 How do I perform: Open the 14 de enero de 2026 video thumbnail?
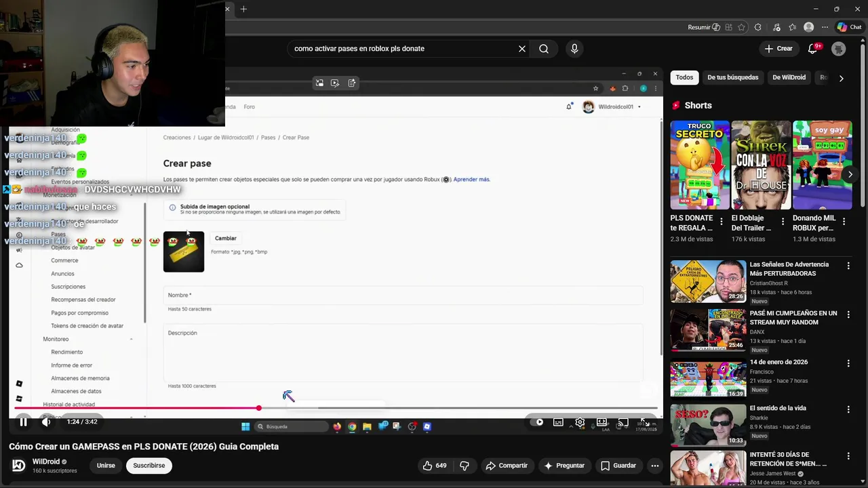tap(707, 378)
